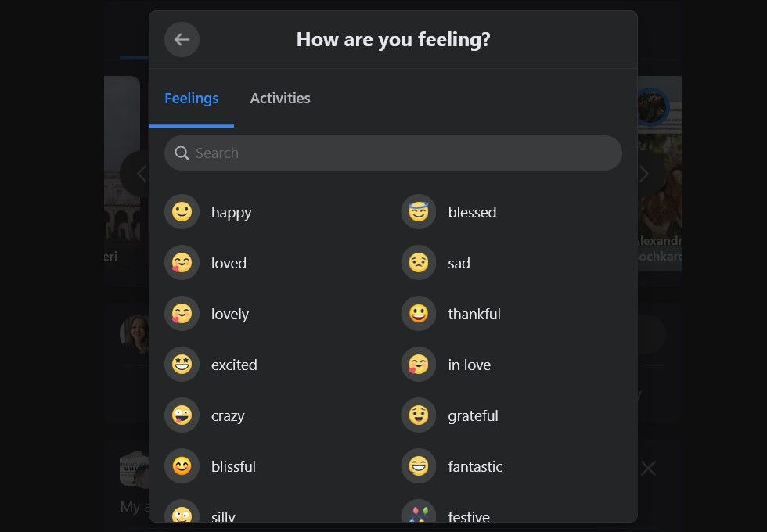Select the crazy tongue-out emoji
This screenshot has width=767, height=532.
point(182,415)
